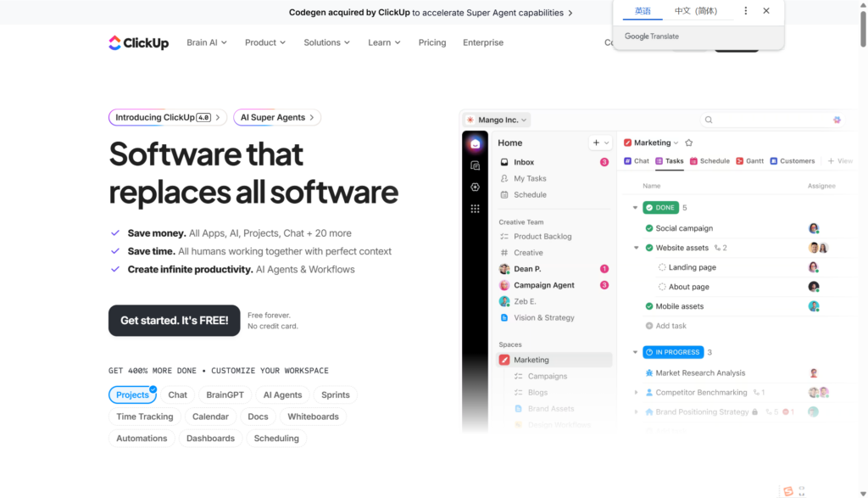Open the Codegen acquisition announcement banner
The width and height of the screenshot is (868, 498).
pos(431,12)
